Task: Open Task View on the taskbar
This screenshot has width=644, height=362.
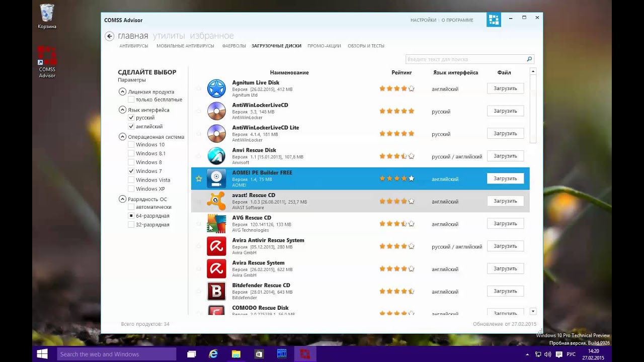Action: [191, 354]
